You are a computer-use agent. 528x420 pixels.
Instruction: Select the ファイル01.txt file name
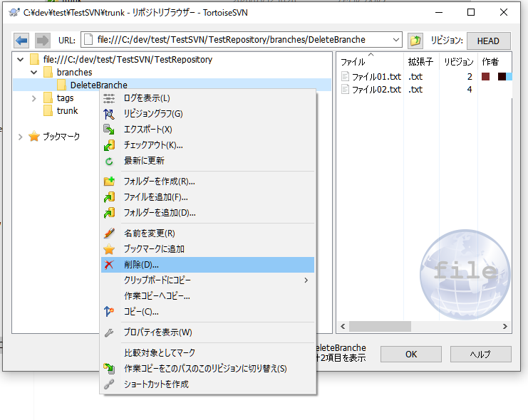376,77
